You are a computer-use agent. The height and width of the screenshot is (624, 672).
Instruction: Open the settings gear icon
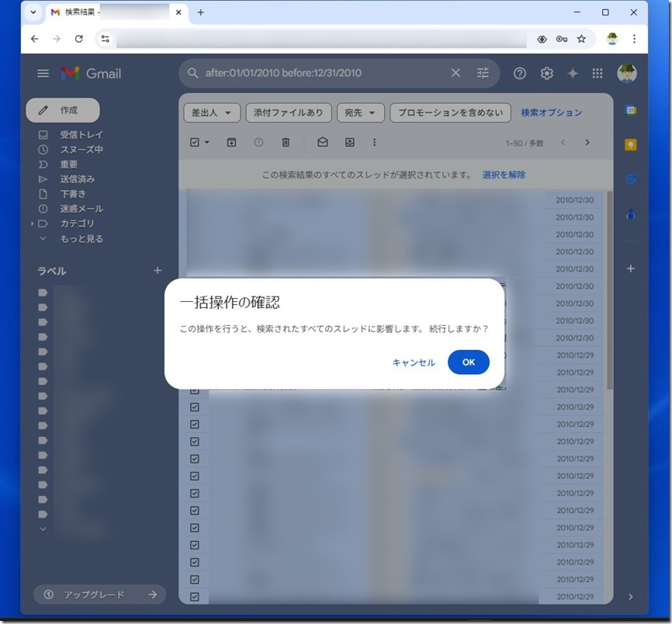pyautogui.click(x=546, y=74)
